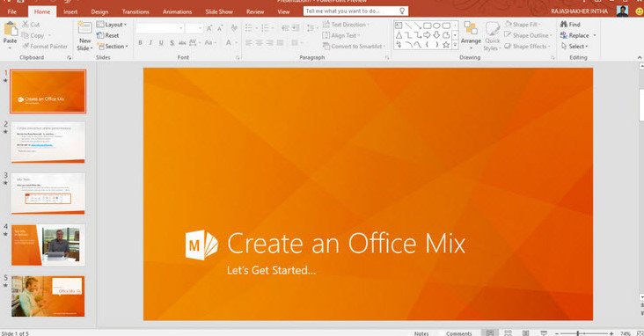Cut the selection with the scissors icon
The height and width of the screenshot is (336, 644).
(26, 25)
